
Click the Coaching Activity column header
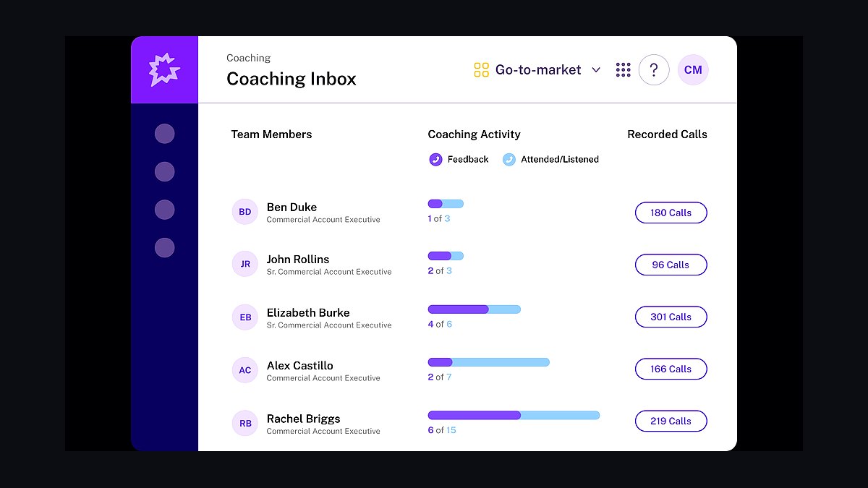point(474,134)
